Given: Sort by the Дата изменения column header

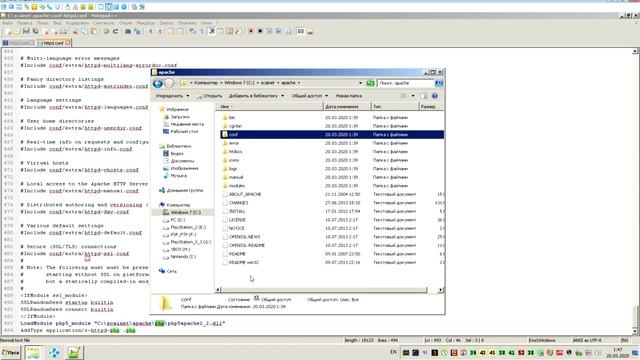Looking at the screenshot, I should [347, 107].
